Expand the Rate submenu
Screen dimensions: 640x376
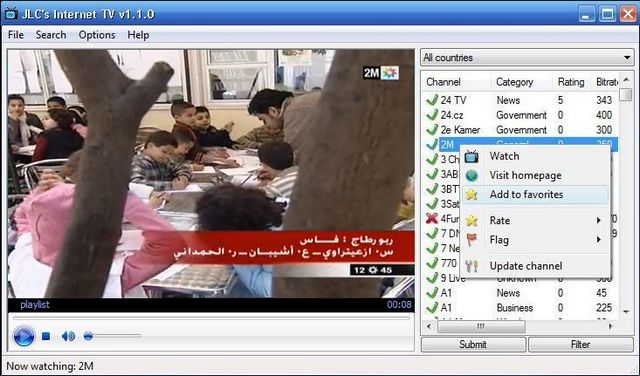536,220
